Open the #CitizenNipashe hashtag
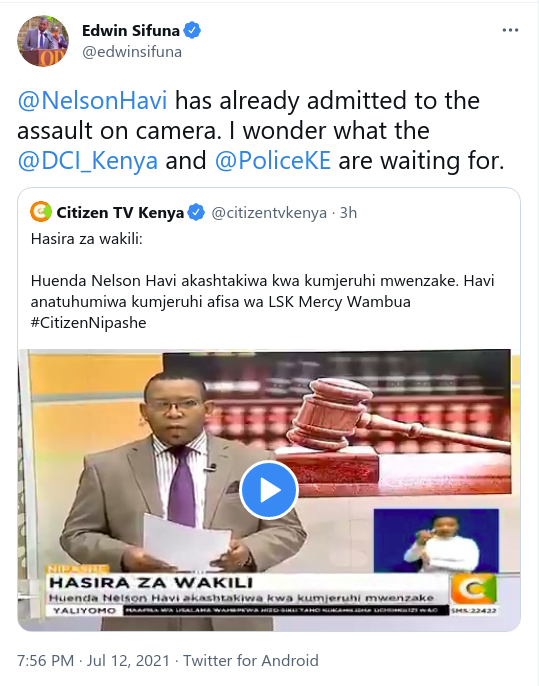The image size is (539, 686). pyautogui.click(x=88, y=323)
